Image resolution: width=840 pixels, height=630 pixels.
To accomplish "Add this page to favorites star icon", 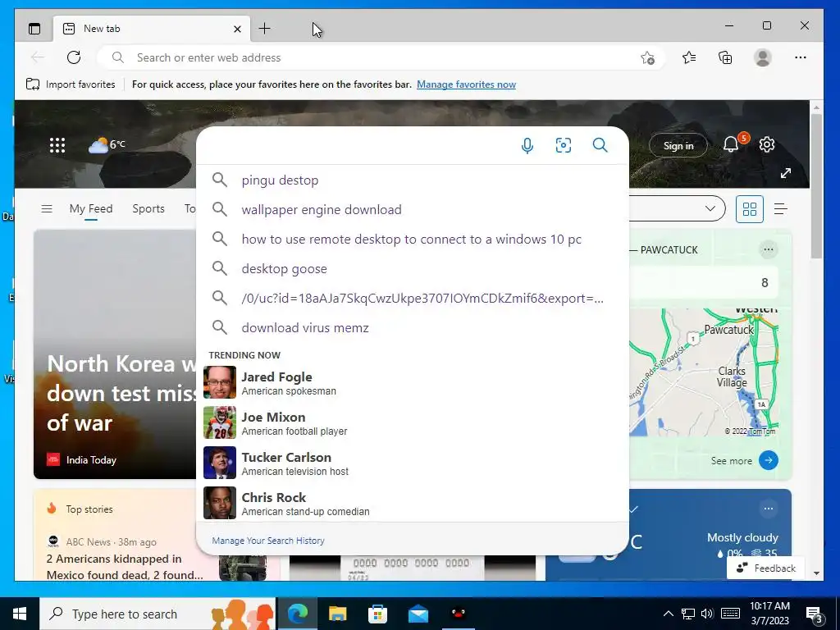I will pos(648,58).
